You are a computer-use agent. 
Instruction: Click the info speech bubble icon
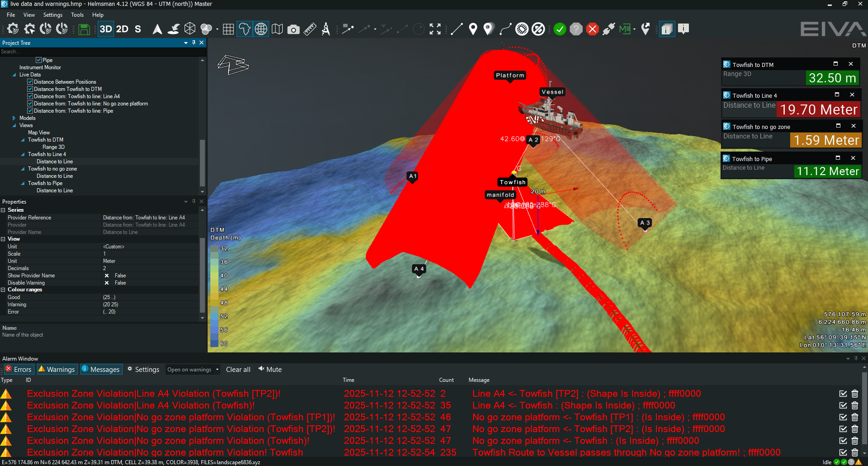683,29
